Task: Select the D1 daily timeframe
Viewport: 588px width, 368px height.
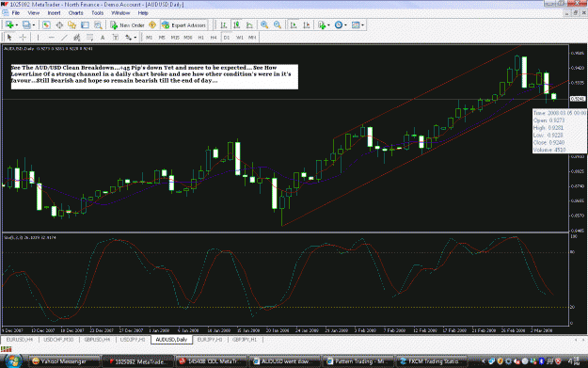Action: [x=227, y=38]
